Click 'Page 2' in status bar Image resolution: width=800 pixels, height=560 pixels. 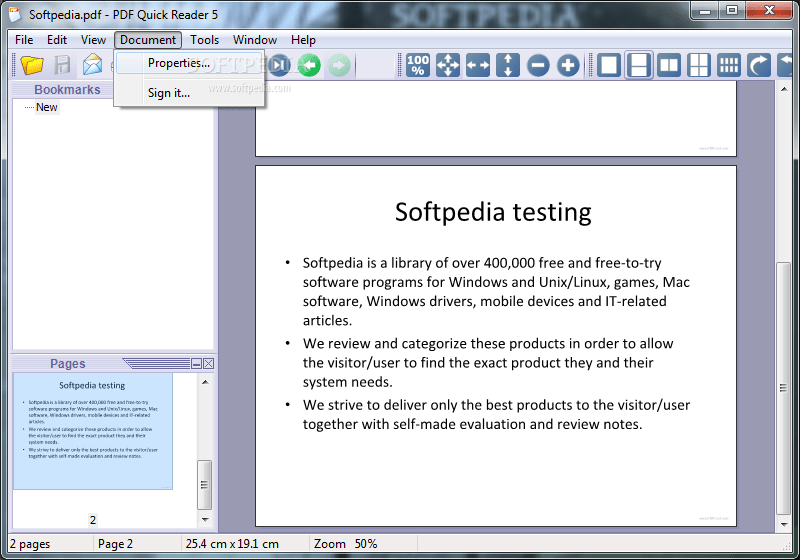[115, 544]
